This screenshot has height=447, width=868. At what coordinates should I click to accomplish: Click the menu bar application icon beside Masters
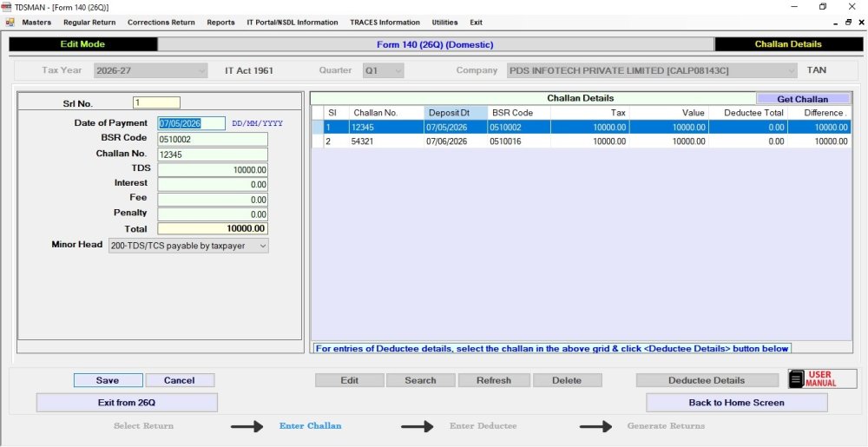[x=10, y=23]
